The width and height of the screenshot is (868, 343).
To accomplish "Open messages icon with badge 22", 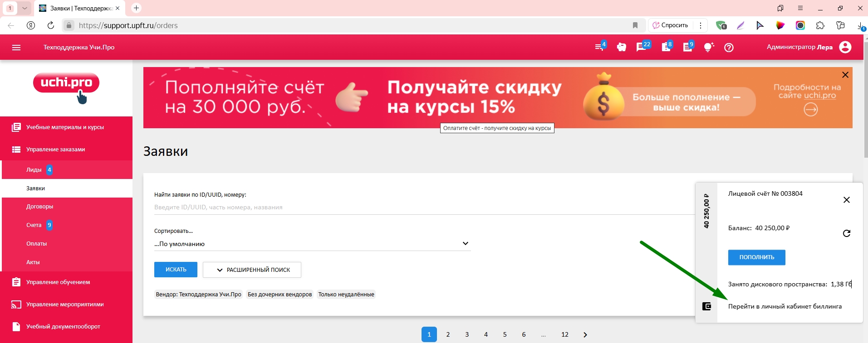I will click(643, 47).
